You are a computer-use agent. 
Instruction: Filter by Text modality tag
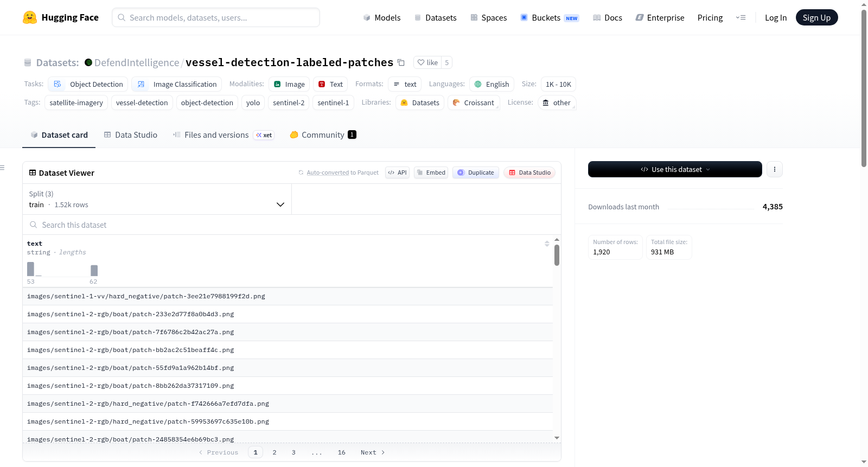click(330, 84)
